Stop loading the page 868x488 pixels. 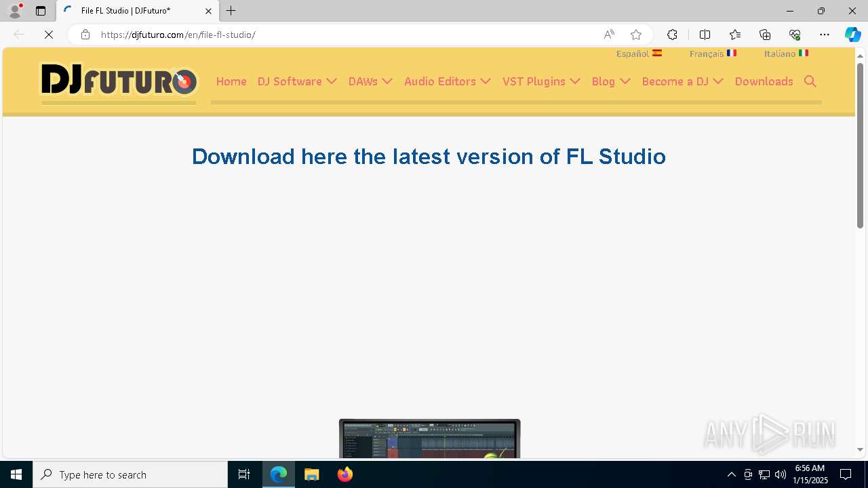(x=49, y=35)
